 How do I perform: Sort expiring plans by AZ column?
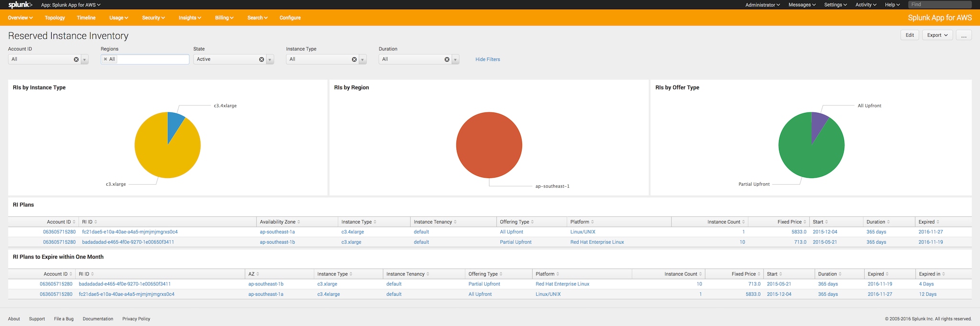pyautogui.click(x=254, y=274)
